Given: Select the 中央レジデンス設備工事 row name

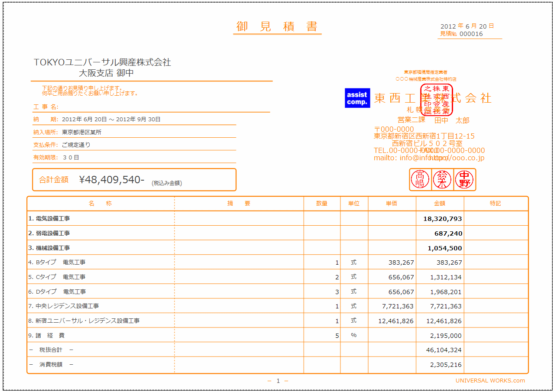Looking at the screenshot, I should (x=67, y=306).
